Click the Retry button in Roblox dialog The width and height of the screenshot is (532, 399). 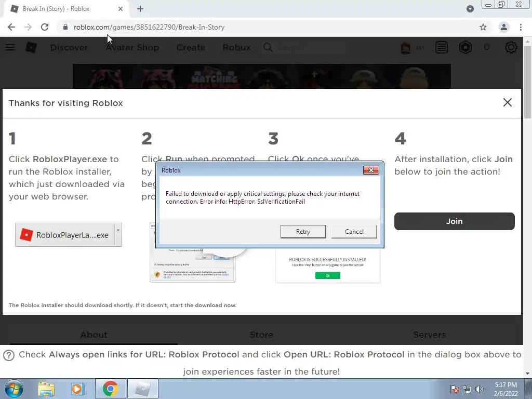coord(303,231)
